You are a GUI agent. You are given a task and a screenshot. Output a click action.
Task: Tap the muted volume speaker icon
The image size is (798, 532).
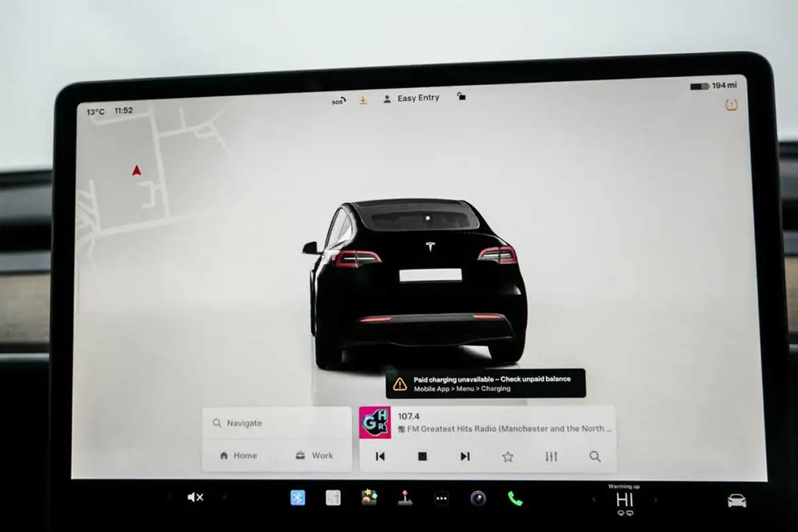(195, 497)
